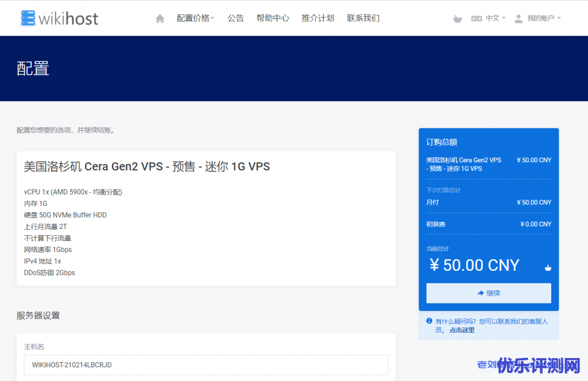Click the ¥ 50.00 CNY current total amount

(x=474, y=265)
